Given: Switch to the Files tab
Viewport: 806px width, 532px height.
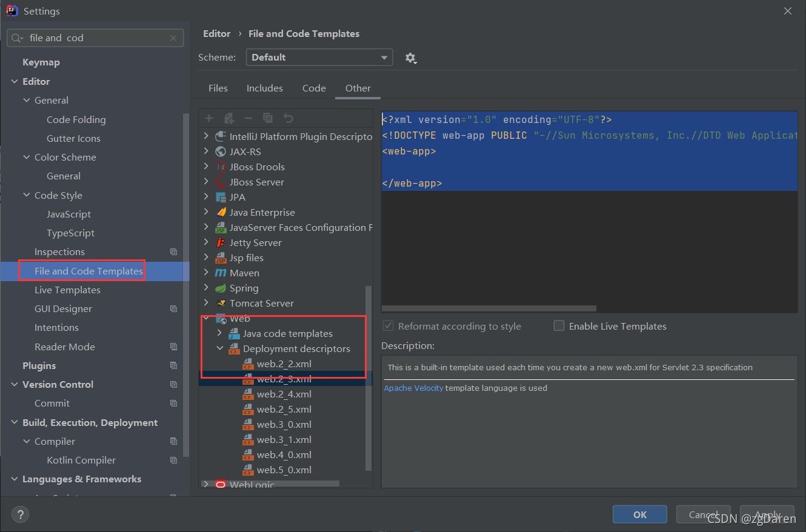Looking at the screenshot, I should point(218,88).
